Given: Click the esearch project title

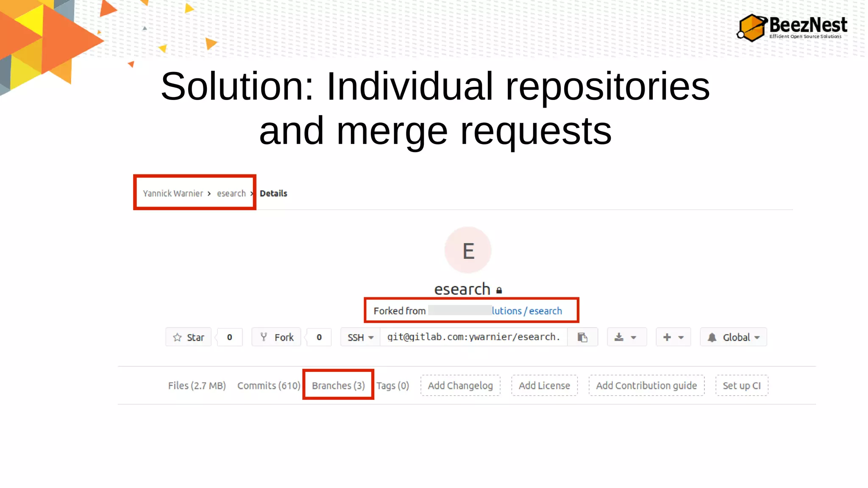Looking at the screenshot, I should click(462, 289).
